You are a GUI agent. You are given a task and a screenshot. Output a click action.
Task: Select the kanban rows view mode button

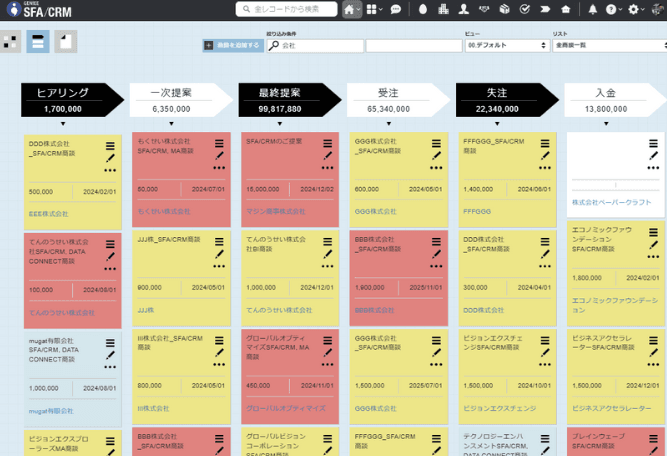click(x=38, y=42)
